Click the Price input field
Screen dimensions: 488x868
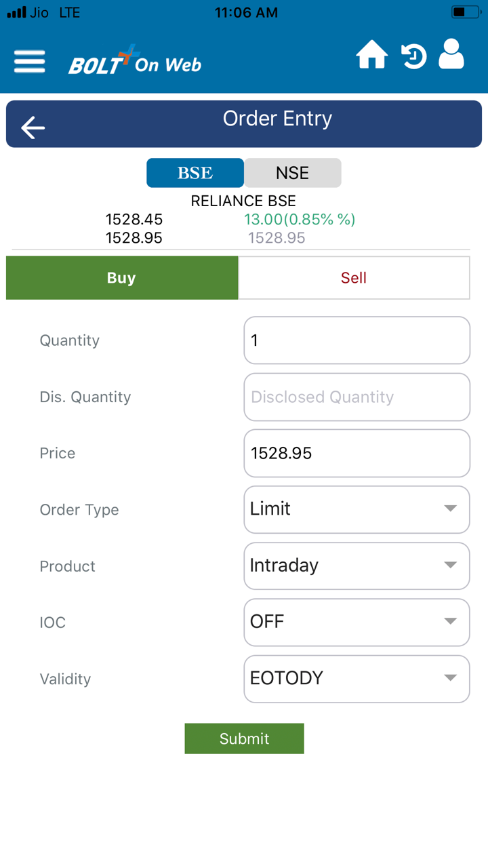357,453
